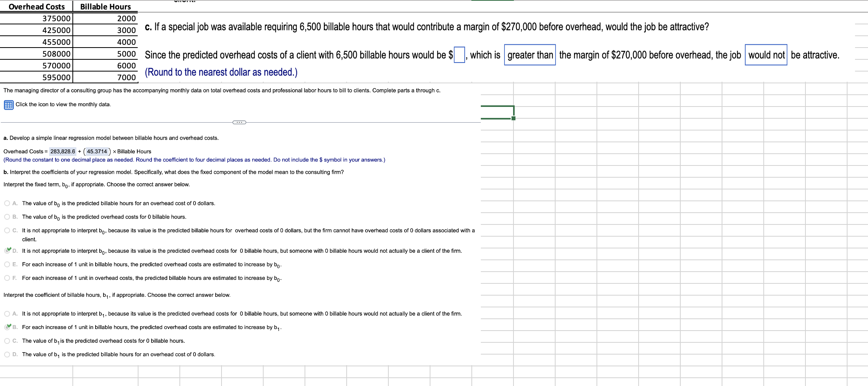
Task: Select option D about b1 predicted billable hours
Action: (7, 354)
